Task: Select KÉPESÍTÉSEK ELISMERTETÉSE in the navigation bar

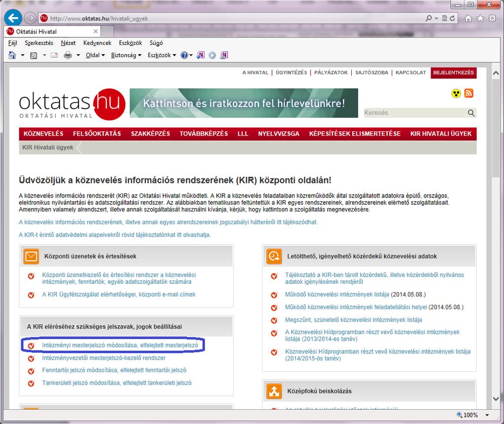Action: (x=355, y=134)
